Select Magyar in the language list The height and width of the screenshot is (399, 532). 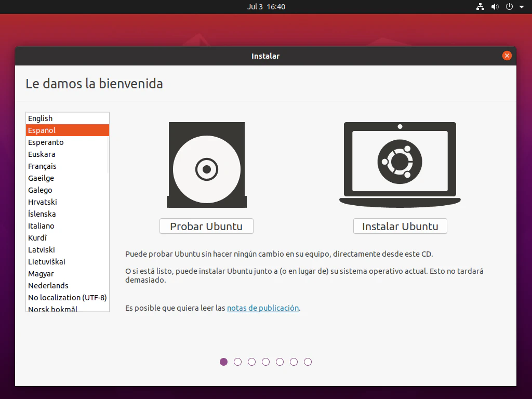pos(41,274)
